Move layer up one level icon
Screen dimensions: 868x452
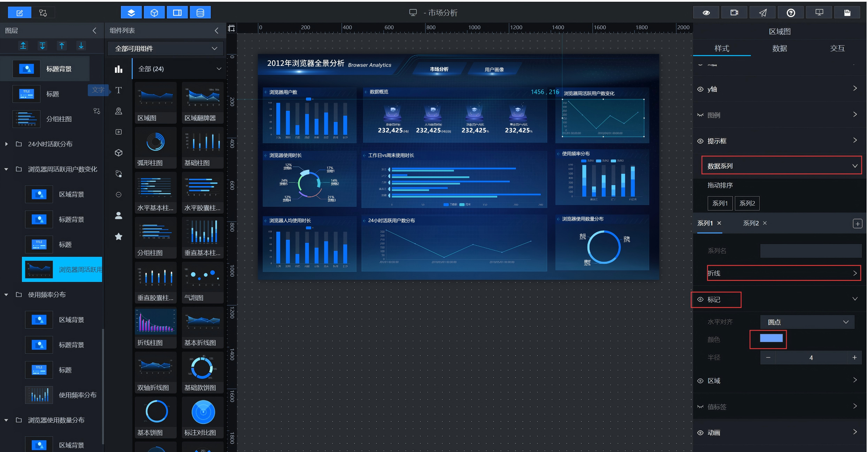[x=62, y=46]
